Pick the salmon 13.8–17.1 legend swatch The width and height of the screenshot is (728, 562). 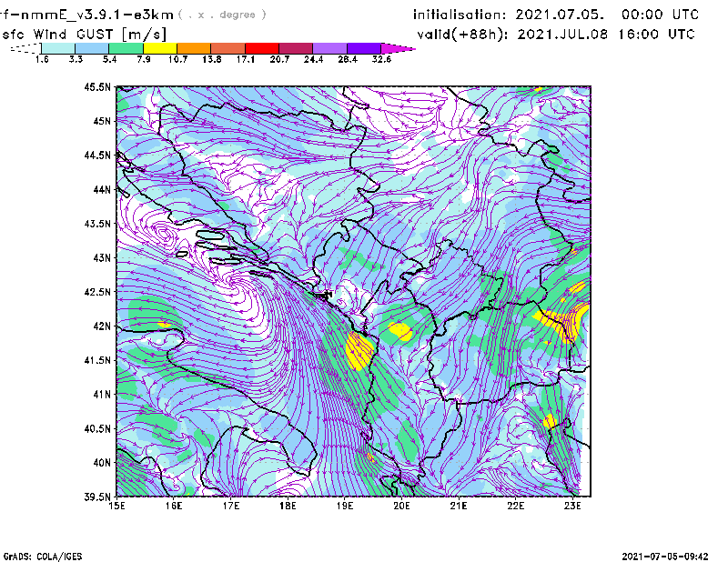228,48
